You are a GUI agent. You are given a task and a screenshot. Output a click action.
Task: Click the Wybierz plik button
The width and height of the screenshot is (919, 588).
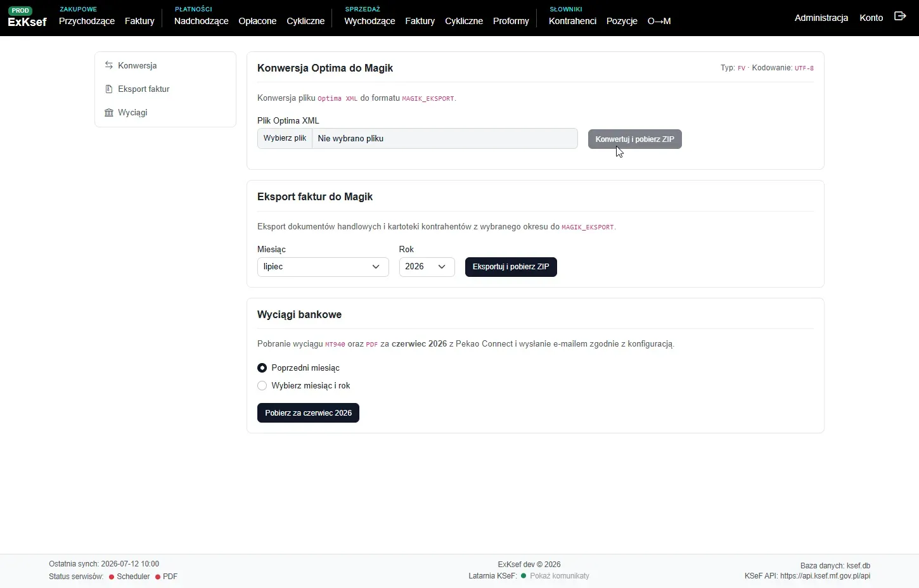pos(285,138)
